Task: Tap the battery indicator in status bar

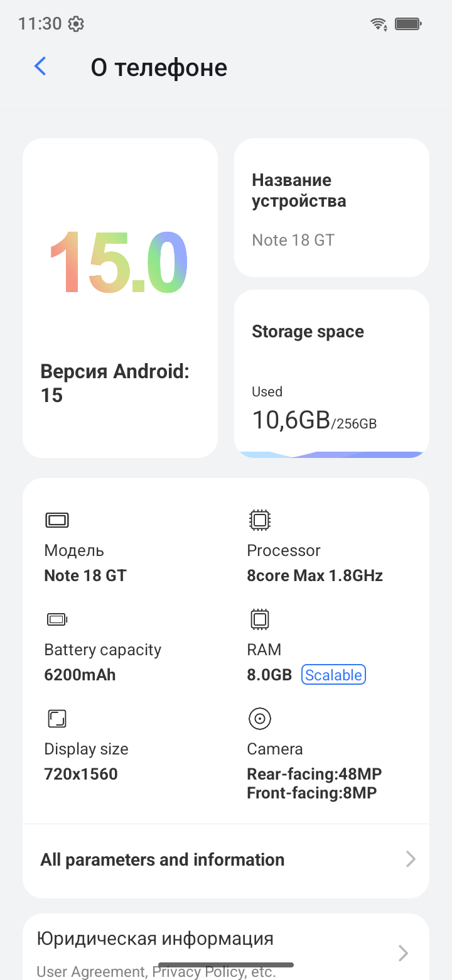Action: (x=408, y=24)
